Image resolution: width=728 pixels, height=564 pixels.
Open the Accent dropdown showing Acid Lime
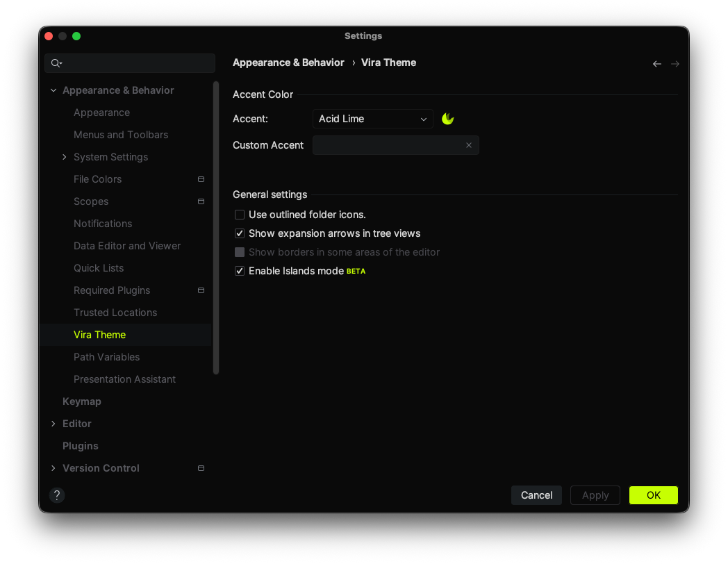pos(373,119)
